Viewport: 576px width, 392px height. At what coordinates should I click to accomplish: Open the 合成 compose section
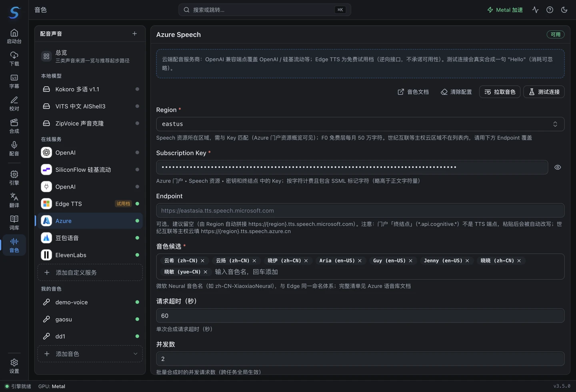14,126
